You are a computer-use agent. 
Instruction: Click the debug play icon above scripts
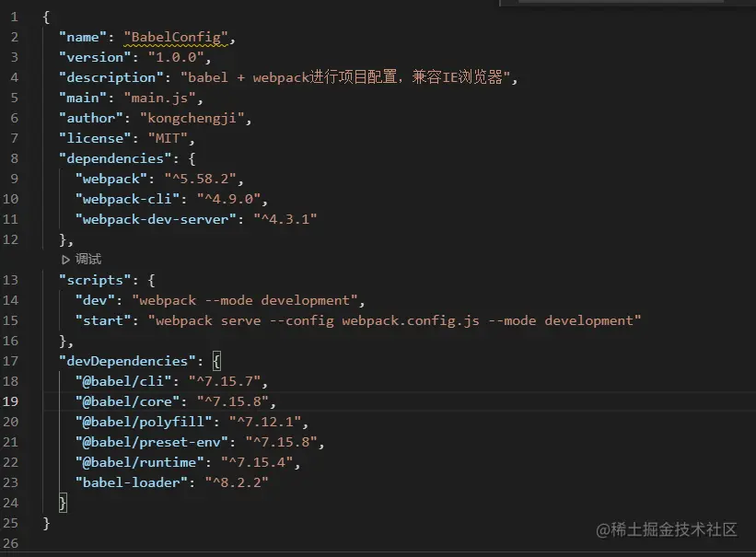[x=65, y=260]
